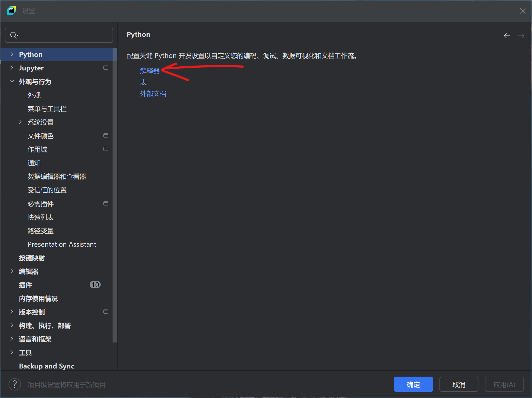Expand the Python settings node
532x398 pixels.
tap(12, 54)
